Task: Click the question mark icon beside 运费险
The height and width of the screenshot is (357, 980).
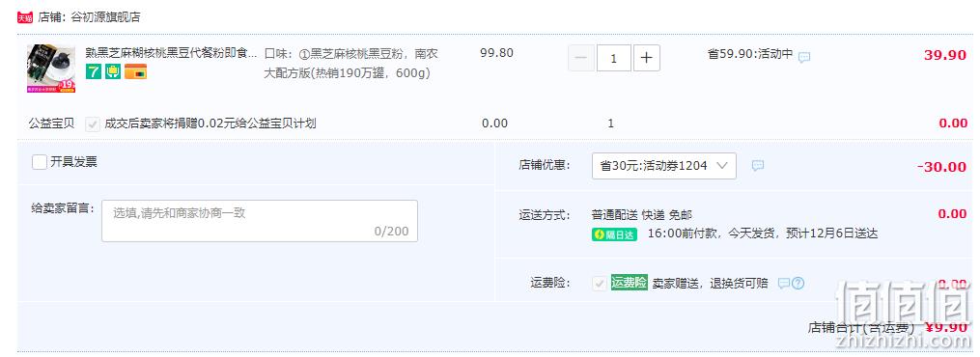Action: point(798,284)
